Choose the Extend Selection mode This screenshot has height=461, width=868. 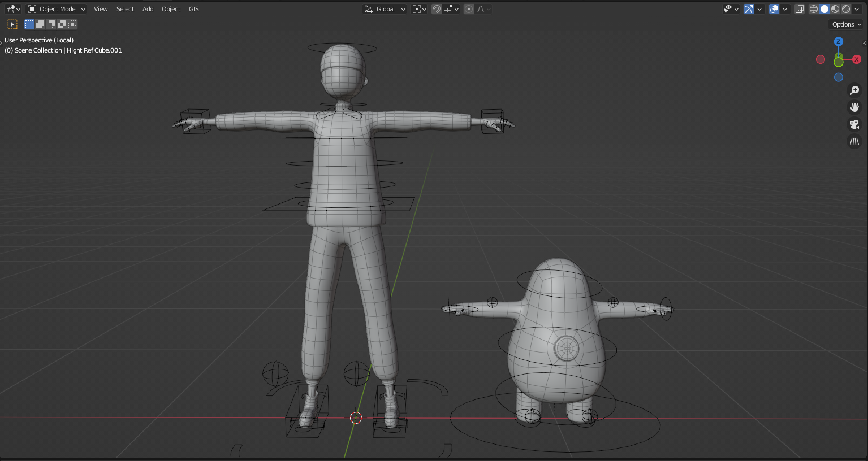(x=40, y=24)
